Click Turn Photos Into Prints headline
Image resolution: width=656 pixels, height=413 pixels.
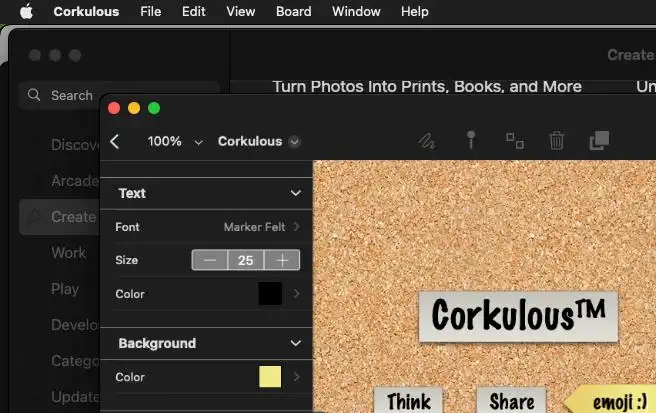pos(427,87)
